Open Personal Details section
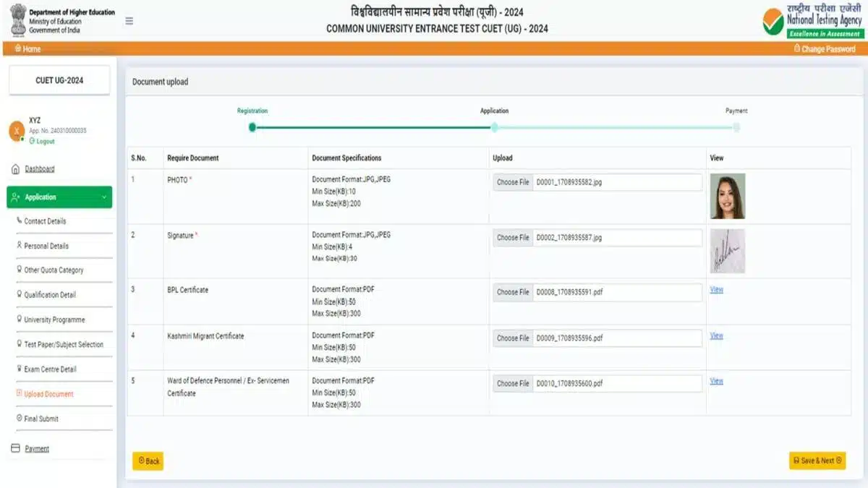 (x=46, y=246)
